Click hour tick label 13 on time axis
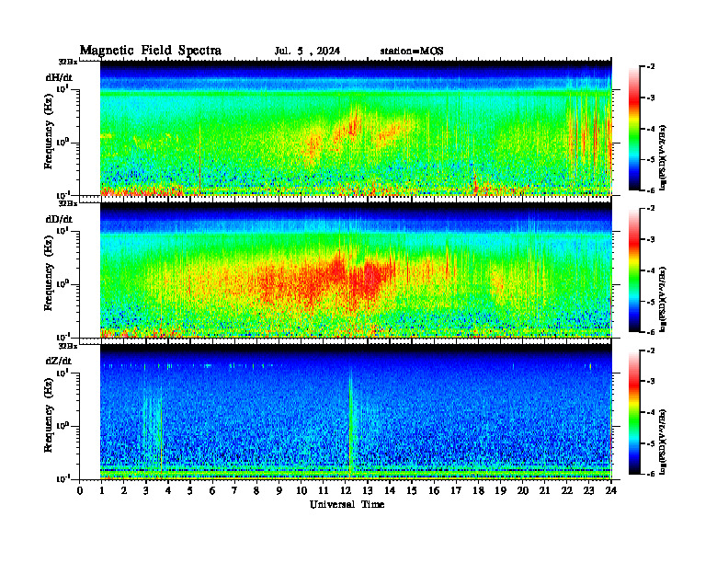This screenshot has width=728, height=563. pos(368,491)
